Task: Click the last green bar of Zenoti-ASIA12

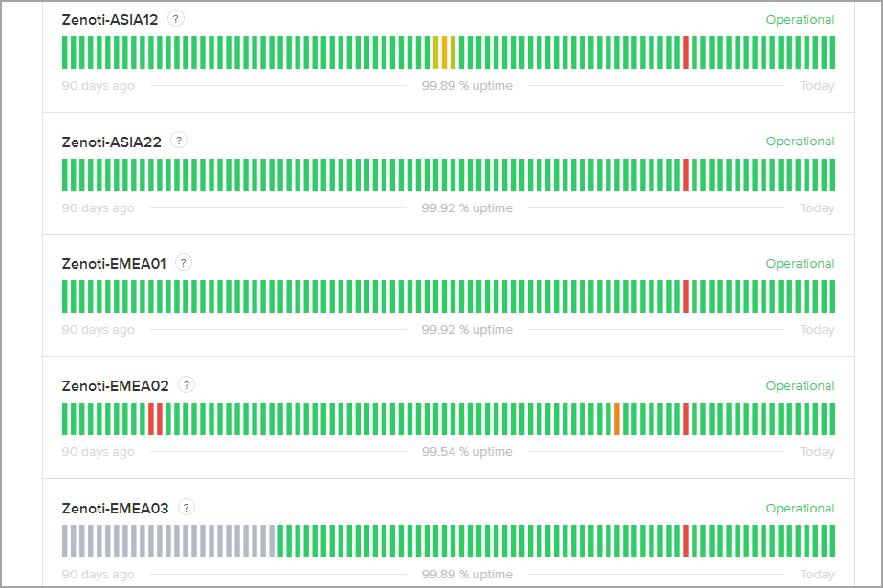Action: [x=832, y=53]
